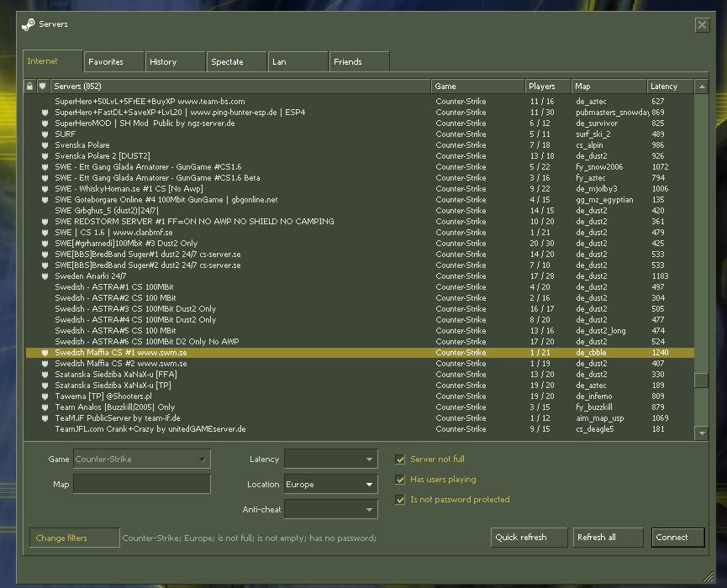Viewport: 727px width, 588px height.
Task: Click the VAC shield column header icon
Action: coord(43,86)
